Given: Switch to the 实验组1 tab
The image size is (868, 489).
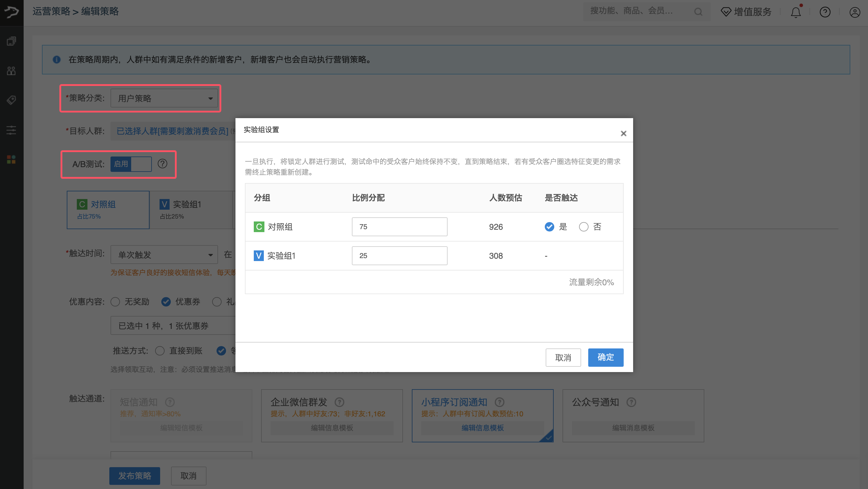Looking at the screenshot, I should (190, 210).
